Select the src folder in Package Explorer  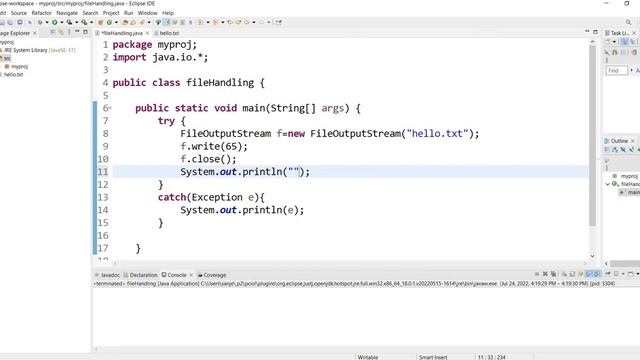(x=7, y=58)
